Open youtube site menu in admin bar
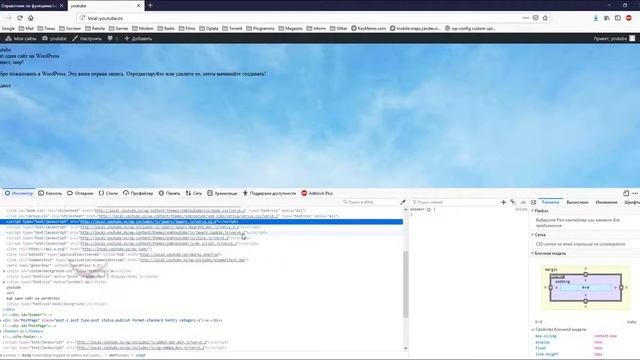This screenshot has height=360, width=640. (x=54, y=38)
